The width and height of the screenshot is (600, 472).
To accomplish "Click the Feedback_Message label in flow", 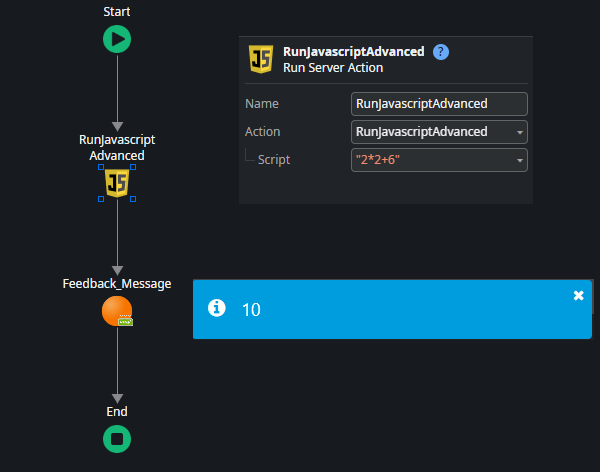I will pos(117,284).
